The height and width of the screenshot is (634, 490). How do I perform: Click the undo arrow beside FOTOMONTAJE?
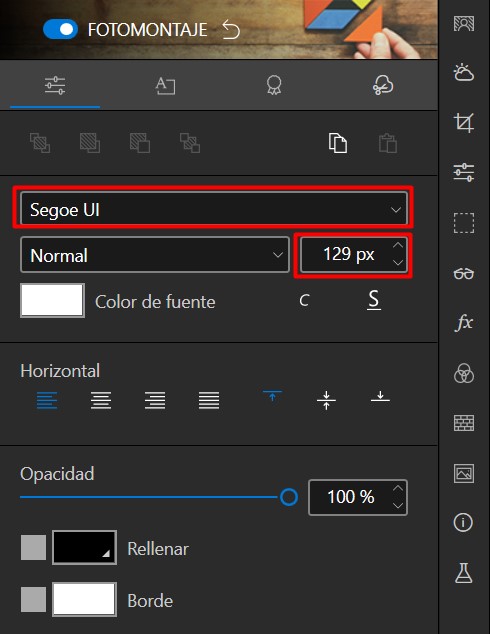point(231,30)
